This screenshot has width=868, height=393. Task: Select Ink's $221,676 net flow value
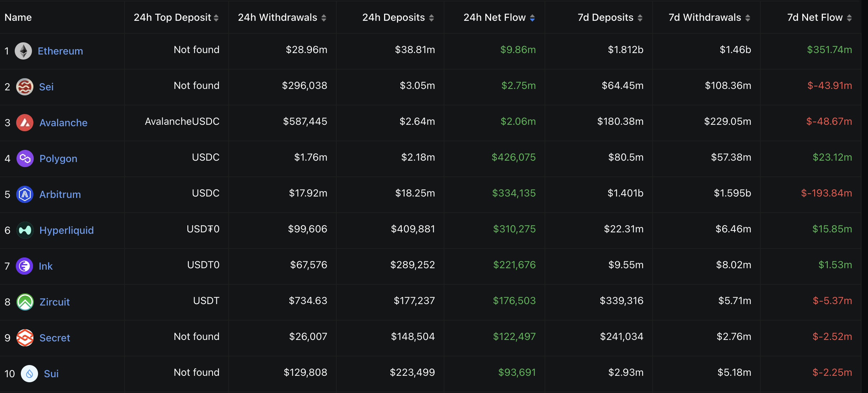514,265
